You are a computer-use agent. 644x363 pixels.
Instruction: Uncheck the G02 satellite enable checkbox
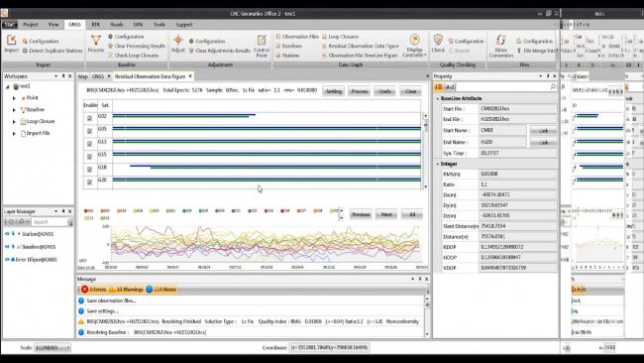89,118
